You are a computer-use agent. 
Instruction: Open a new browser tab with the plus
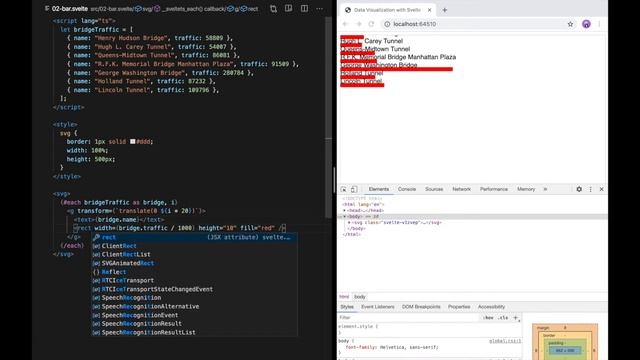point(444,10)
